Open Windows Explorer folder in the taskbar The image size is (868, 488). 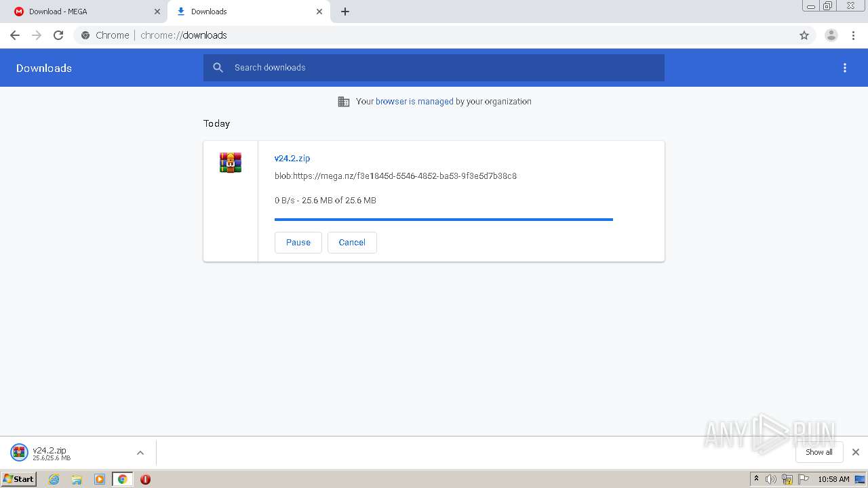tap(77, 479)
